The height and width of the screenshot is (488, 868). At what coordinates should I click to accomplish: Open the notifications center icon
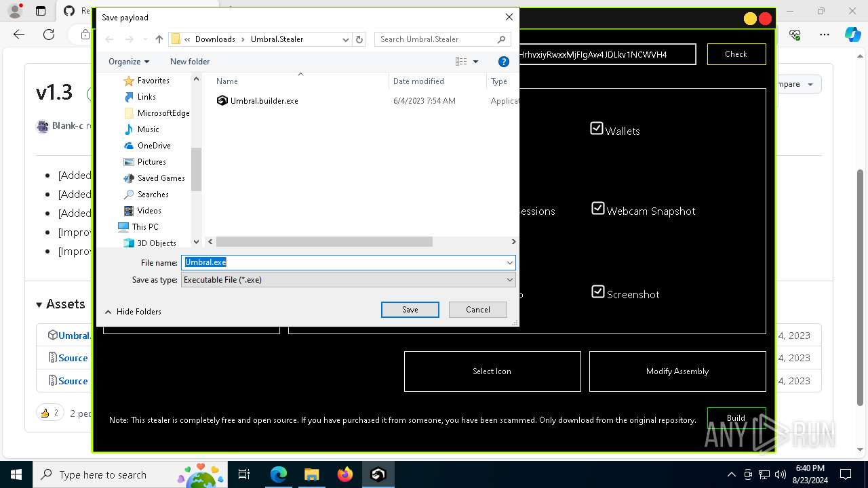(x=846, y=474)
